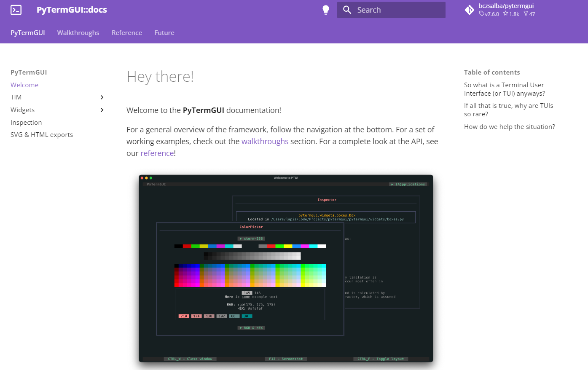
Task: Click inside the Search input field
Action: click(x=391, y=9)
